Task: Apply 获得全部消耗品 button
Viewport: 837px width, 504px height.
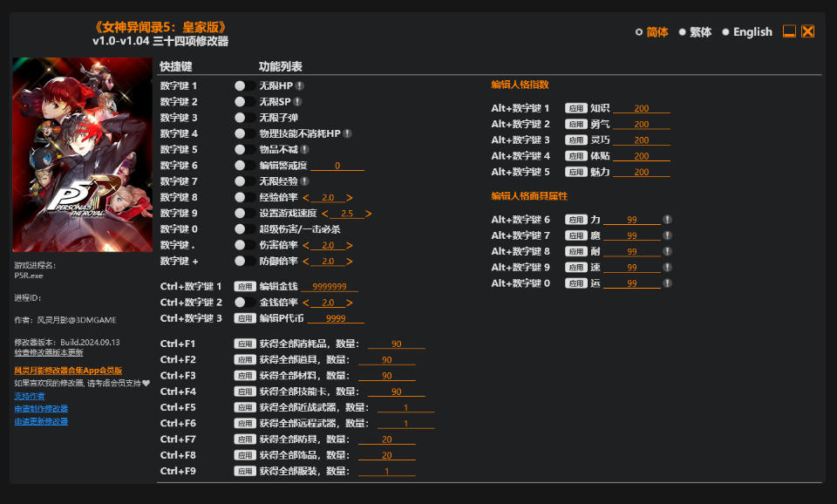Action: [245, 344]
